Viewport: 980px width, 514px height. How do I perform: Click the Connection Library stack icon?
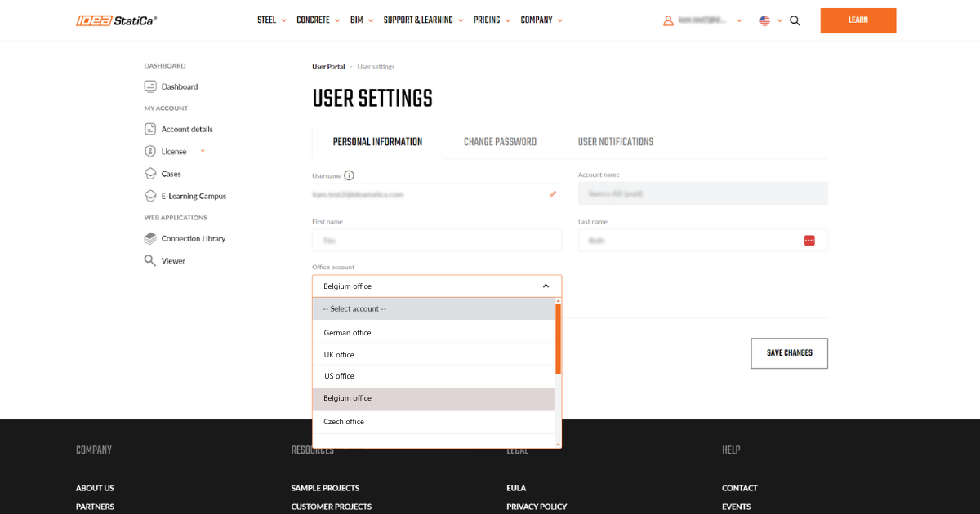pyautogui.click(x=150, y=239)
